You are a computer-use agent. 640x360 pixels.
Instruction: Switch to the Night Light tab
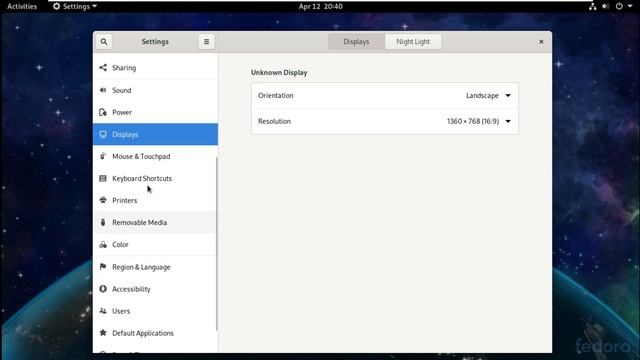(413, 42)
